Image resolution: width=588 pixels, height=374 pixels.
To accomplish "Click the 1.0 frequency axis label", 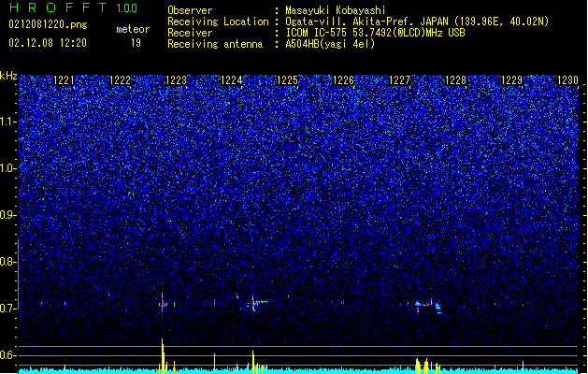I will pos(8,168).
